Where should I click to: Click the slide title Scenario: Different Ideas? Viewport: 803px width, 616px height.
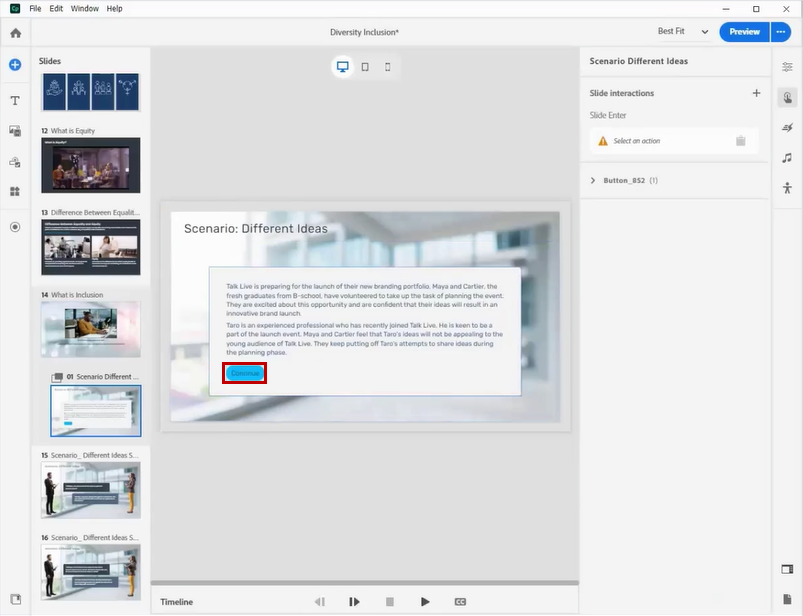click(x=256, y=228)
